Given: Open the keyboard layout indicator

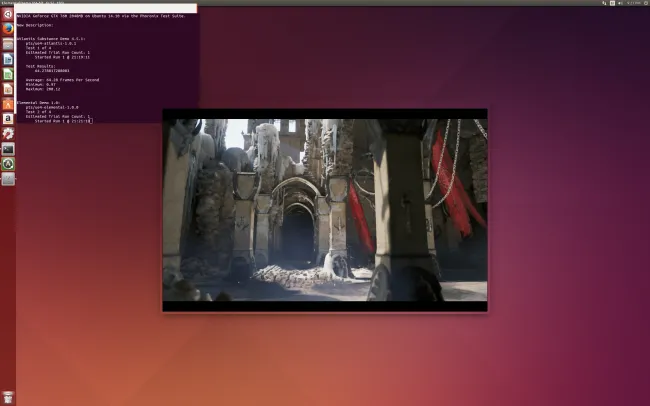Looking at the screenshot, I should 612,3.
